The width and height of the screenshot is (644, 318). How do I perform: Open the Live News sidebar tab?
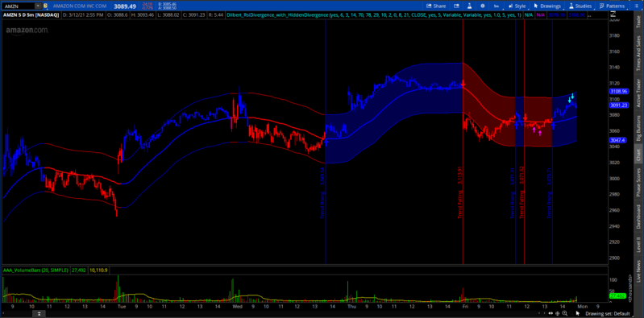[x=638, y=271]
